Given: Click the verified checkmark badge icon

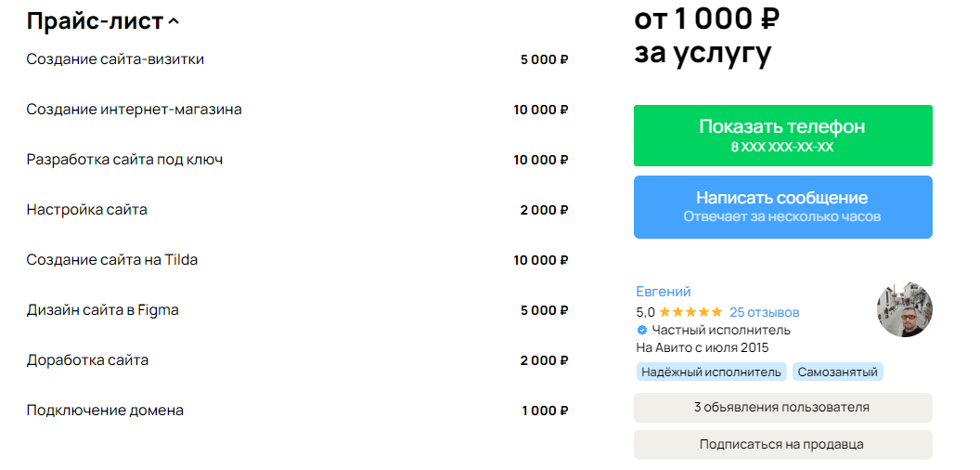Looking at the screenshot, I should coord(641,331).
